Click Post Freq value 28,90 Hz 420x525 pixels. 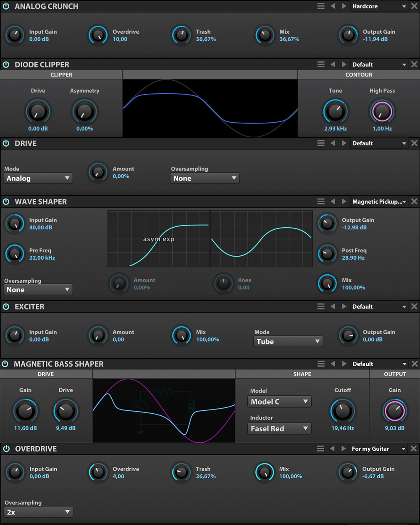point(353,258)
